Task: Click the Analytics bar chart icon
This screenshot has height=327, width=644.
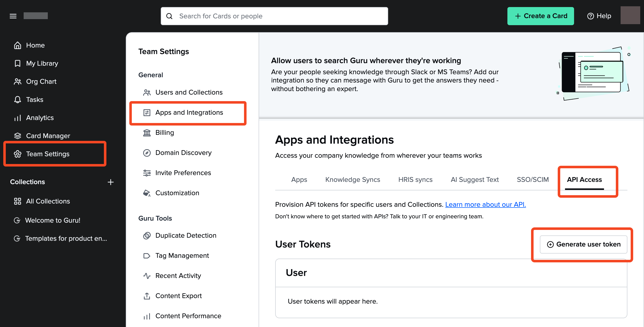Action: click(18, 118)
